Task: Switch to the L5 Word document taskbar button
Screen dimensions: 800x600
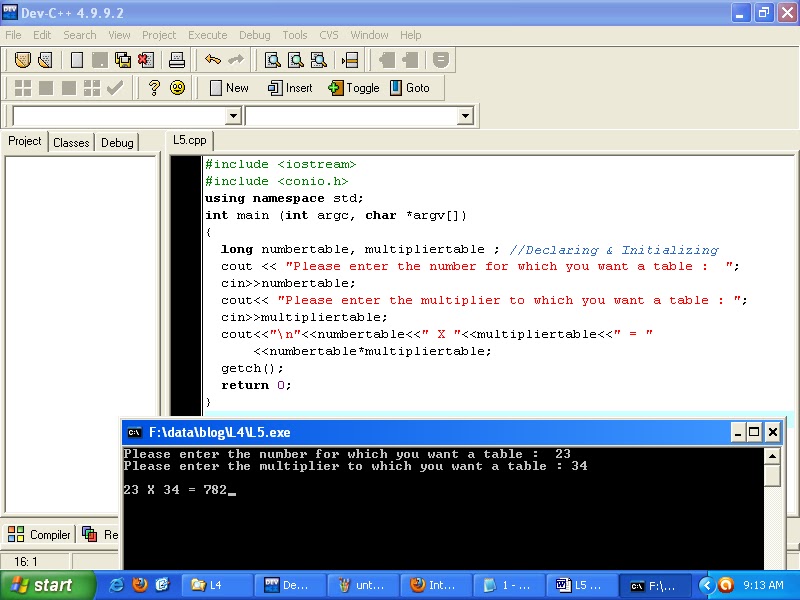Action: pos(582,585)
